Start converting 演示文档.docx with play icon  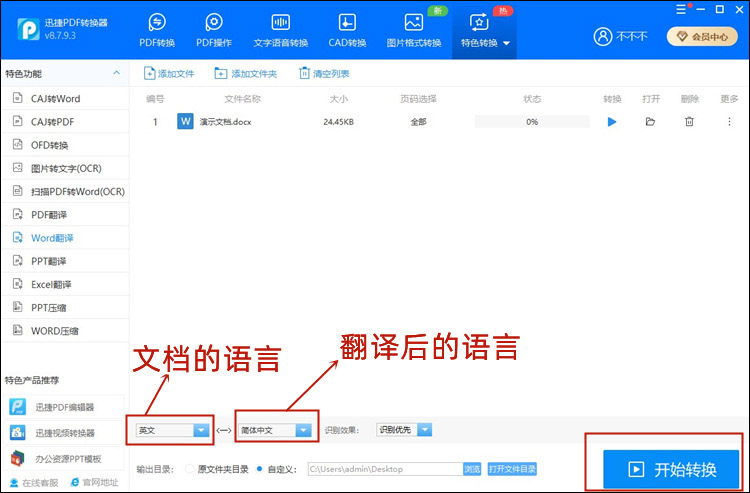tap(612, 122)
